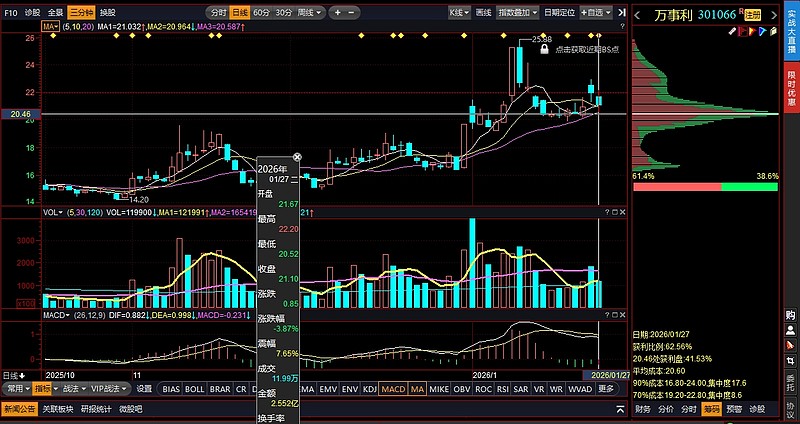
Task: Switch chart to 60分 period
Action: [261, 13]
